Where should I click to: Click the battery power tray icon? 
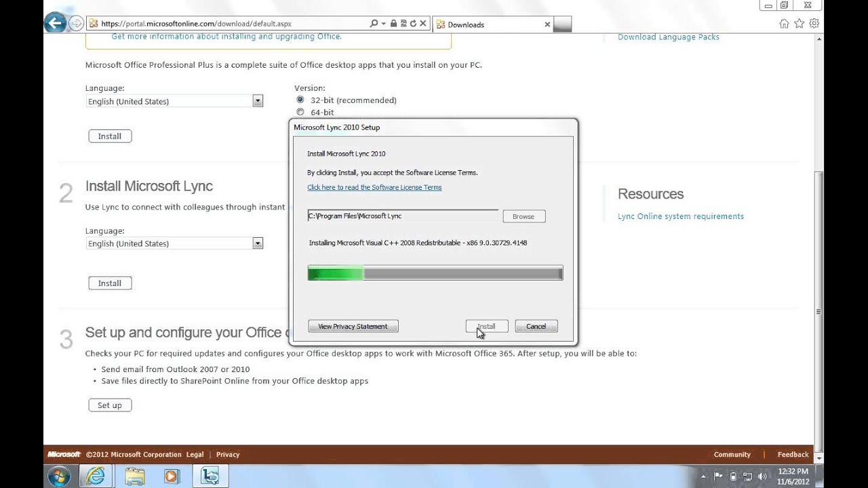click(733, 476)
